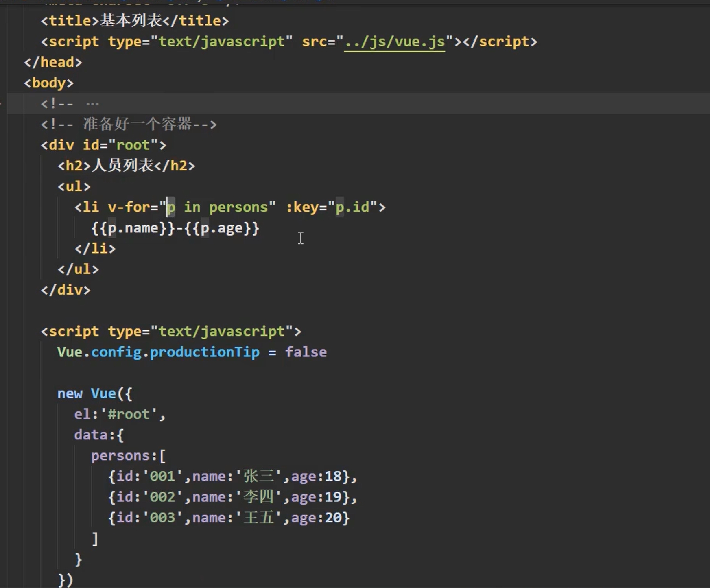This screenshot has width=710, height=588.
Task: Click the persons array key in data
Action: 120,456
